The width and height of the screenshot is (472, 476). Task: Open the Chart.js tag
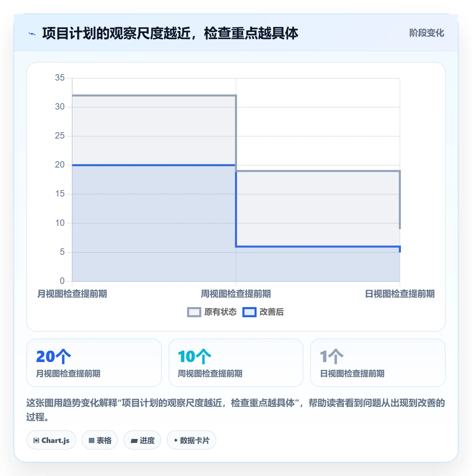pos(51,440)
